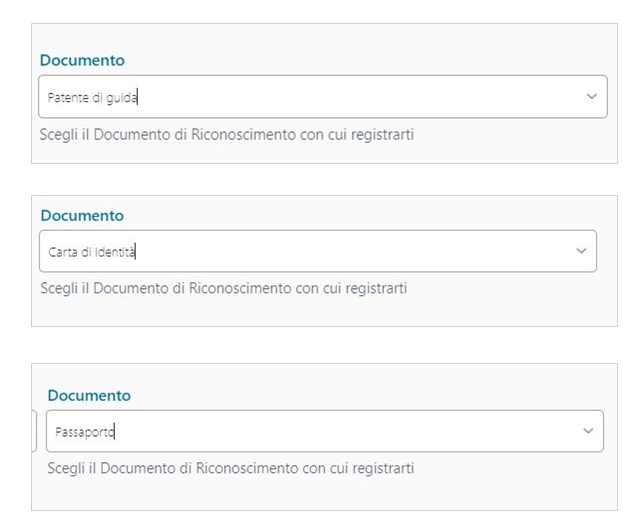Click the 'Carta di Identità' selected text
This screenshot has height=532, width=638.
tap(92, 252)
